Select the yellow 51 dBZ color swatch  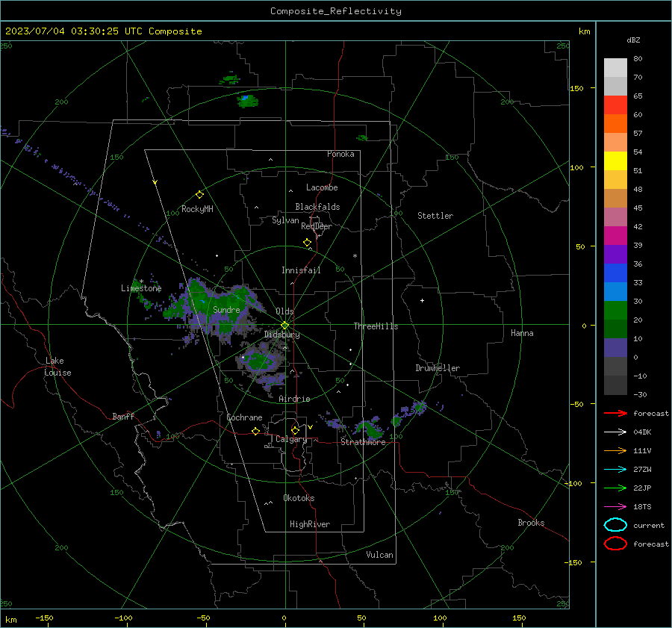[x=615, y=161]
